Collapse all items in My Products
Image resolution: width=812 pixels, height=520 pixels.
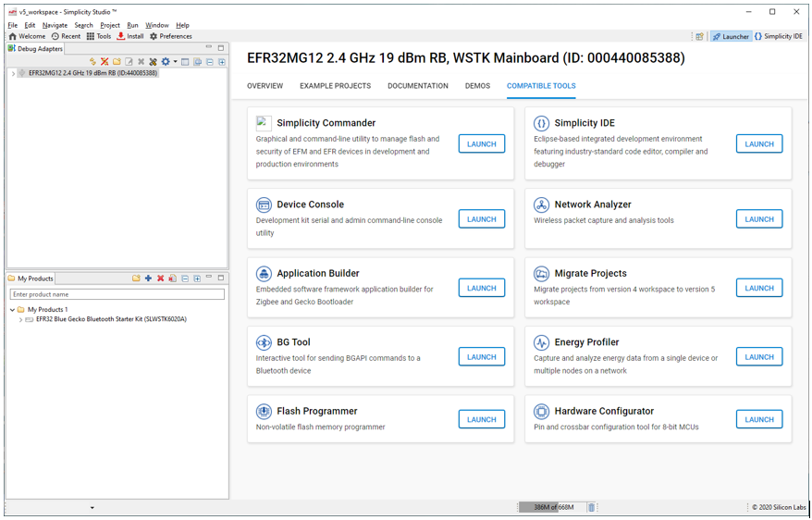click(x=185, y=279)
